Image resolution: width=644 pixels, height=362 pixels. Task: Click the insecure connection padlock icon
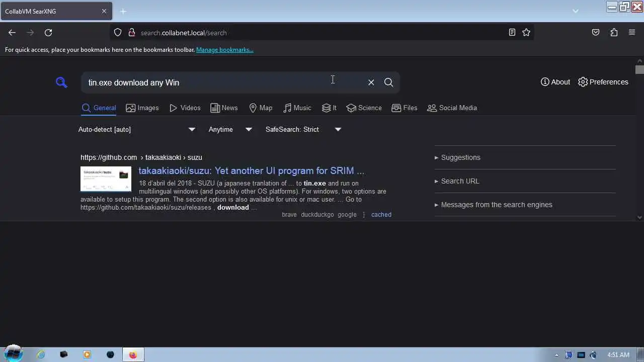tap(132, 33)
